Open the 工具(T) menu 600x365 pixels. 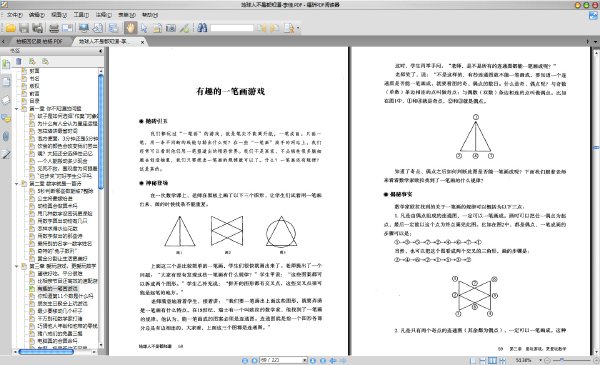(81, 15)
